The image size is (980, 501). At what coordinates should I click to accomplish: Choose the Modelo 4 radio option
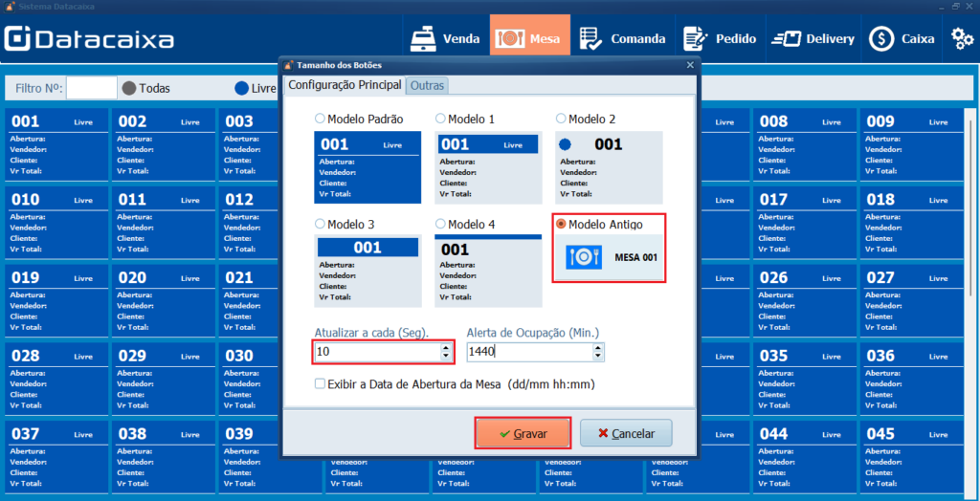click(440, 223)
